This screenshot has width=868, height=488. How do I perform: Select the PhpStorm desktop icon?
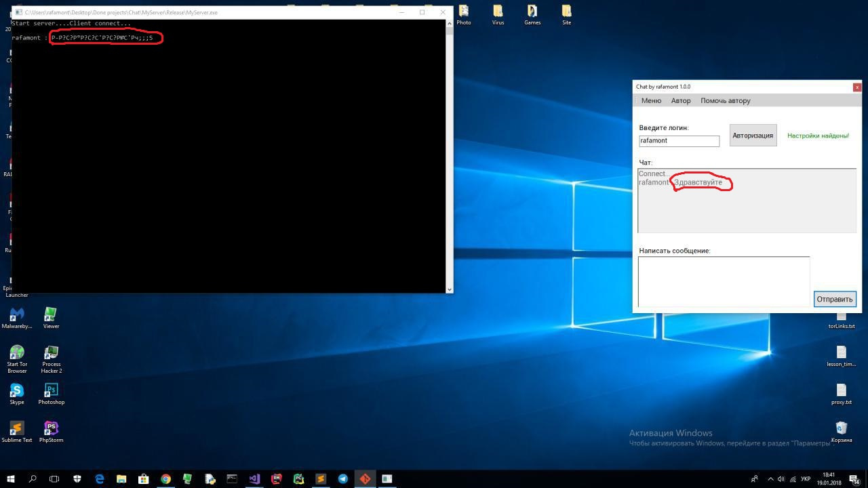coord(51,432)
